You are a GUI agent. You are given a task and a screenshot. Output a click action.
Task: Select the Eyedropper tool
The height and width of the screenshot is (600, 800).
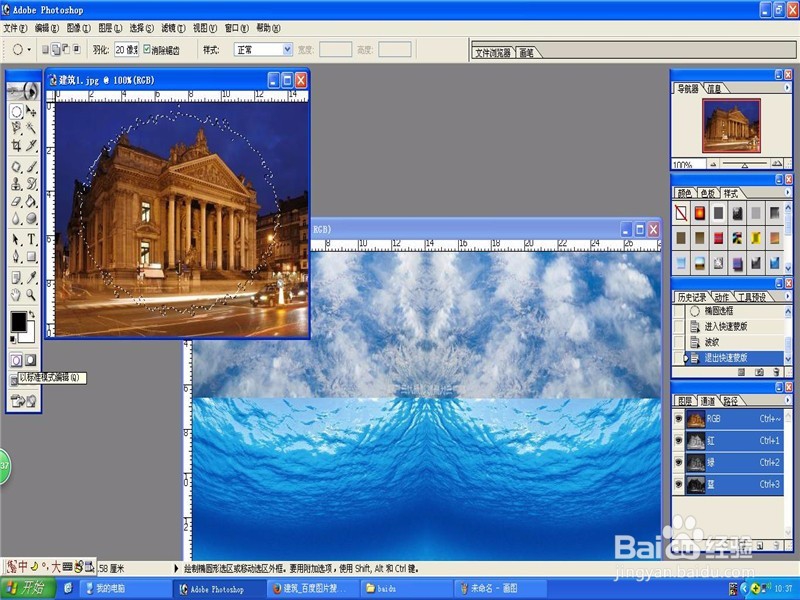(x=32, y=278)
